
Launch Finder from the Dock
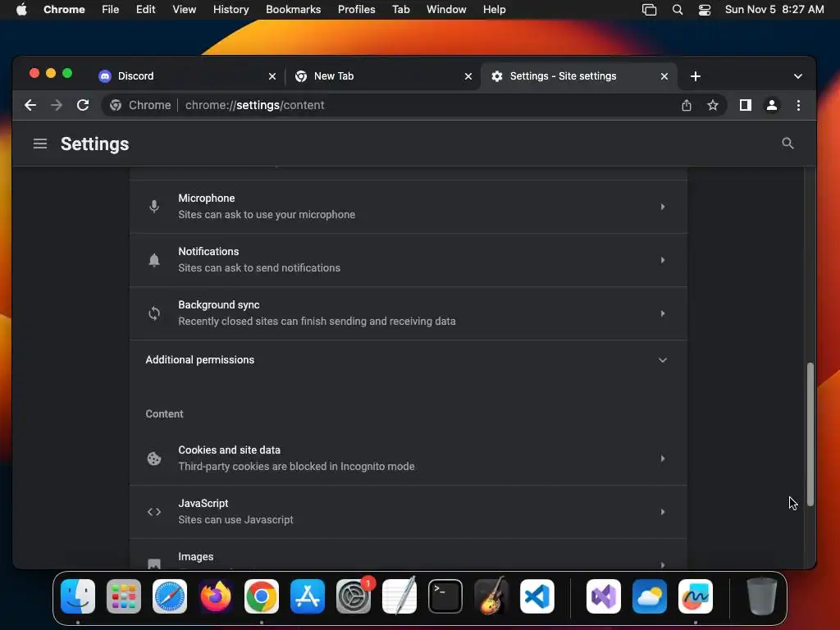78,596
